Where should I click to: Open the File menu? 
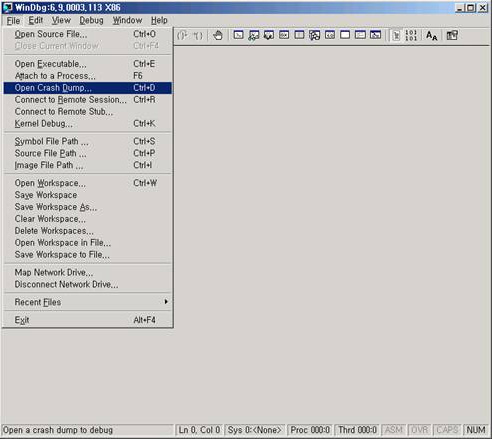point(13,21)
